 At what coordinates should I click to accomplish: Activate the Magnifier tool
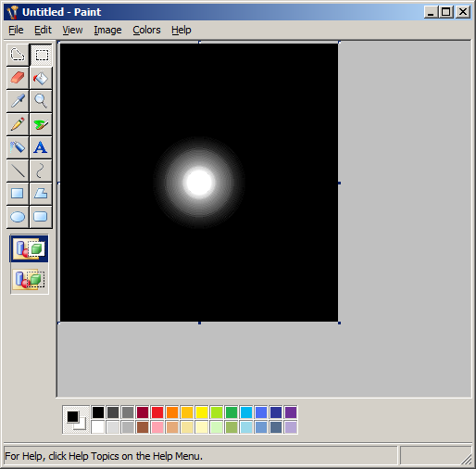pyautogui.click(x=41, y=101)
